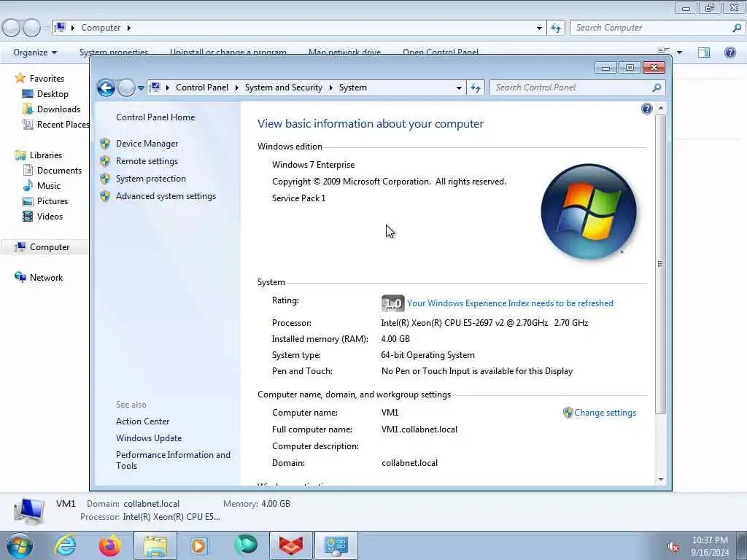747x560 pixels.
Task: Select Downloads under Favorites
Action: (x=58, y=109)
